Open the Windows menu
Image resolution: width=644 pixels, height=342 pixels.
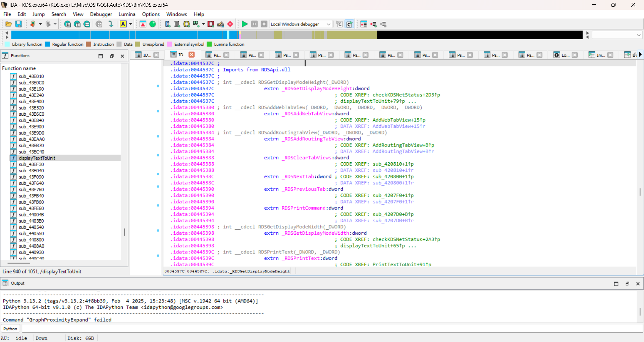pos(176,14)
